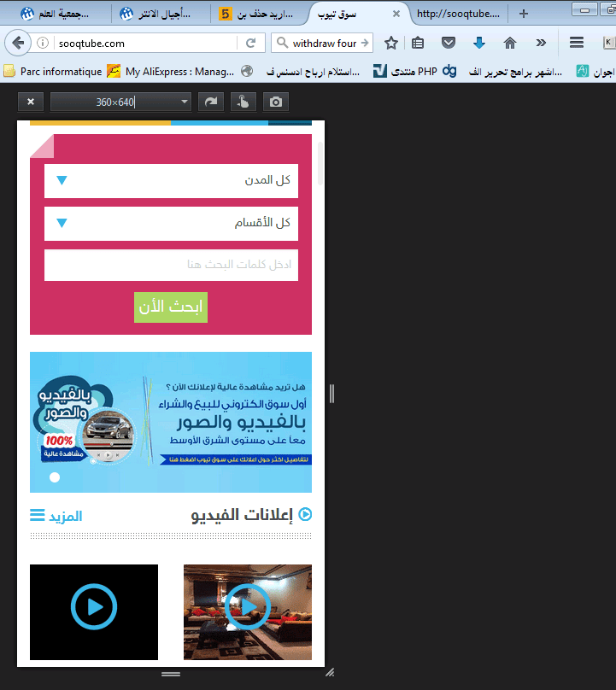Click the video ads section heading
Screen dimensions: 616x690
tap(242, 515)
